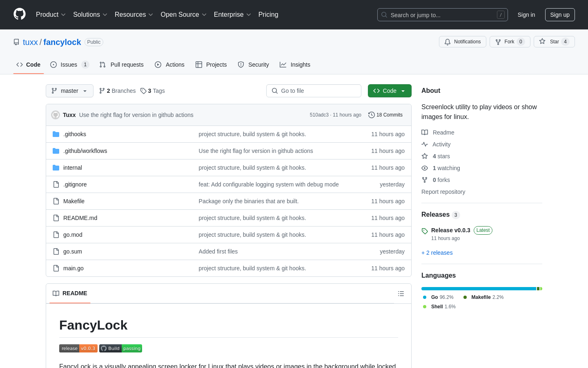
Task: Click the README.md file icon
Action: 56,218
